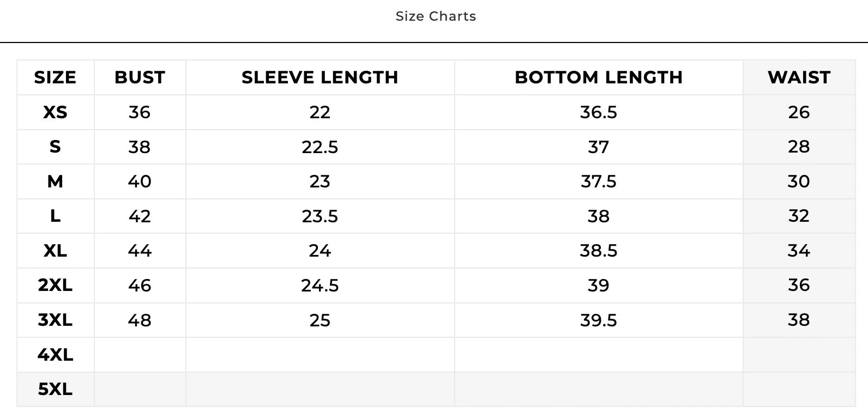868x413 pixels.
Task: Select the empty waist cell for 5XL
Action: [x=799, y=389]
